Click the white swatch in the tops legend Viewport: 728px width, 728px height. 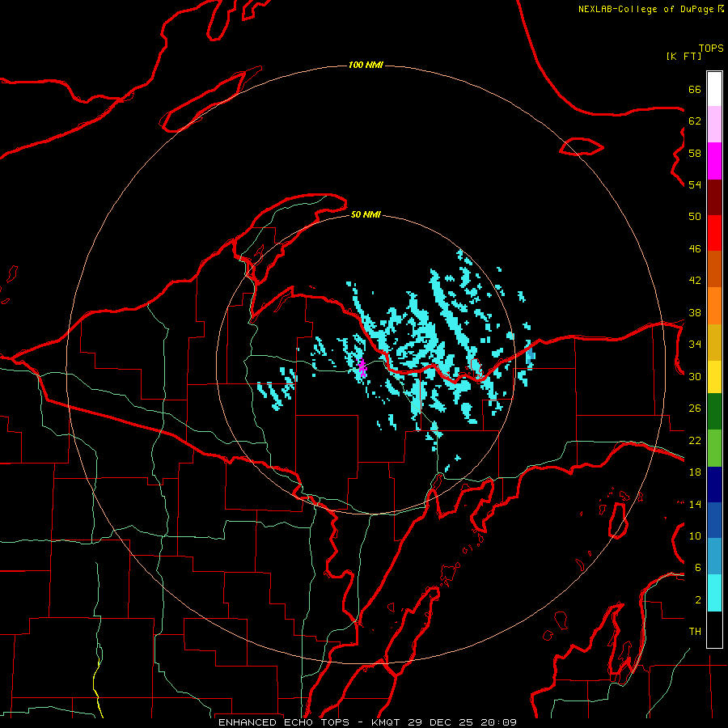coord(714,89)
